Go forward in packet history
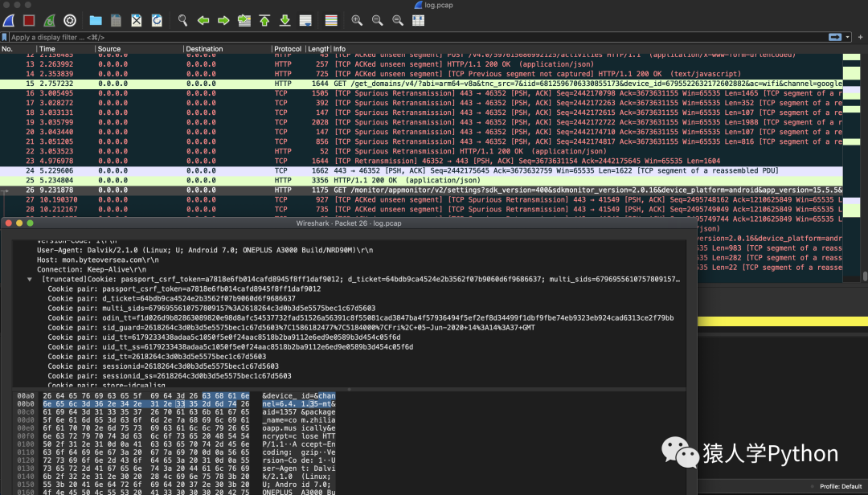The height and width of the screenshot is (495, 868). (223, 20)
